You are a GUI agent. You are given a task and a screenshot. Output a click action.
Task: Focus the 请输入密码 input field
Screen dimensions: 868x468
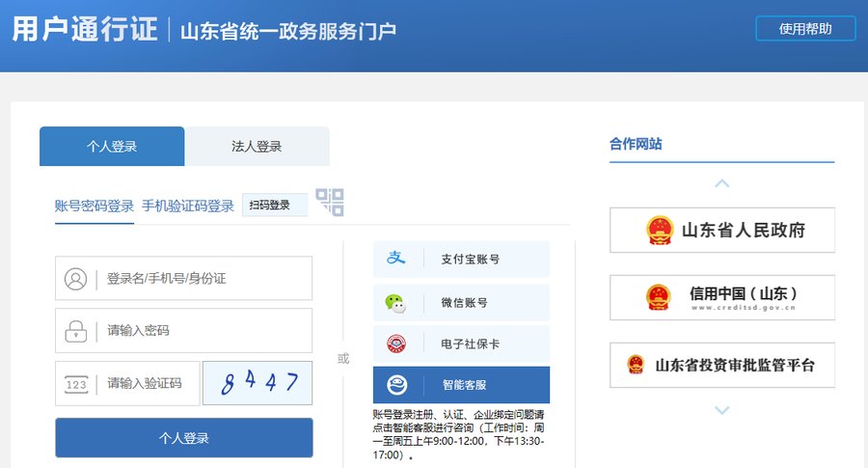pos(184,331)
